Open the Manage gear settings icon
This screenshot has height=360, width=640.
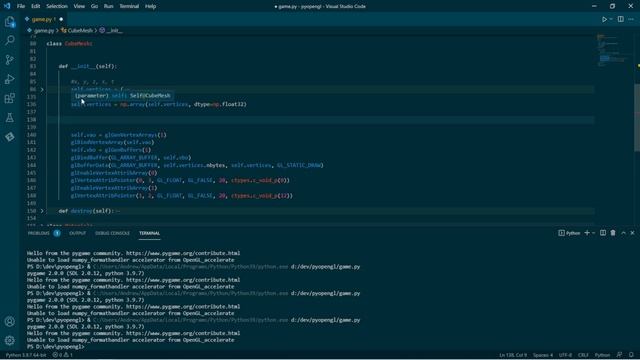point(10,340)
